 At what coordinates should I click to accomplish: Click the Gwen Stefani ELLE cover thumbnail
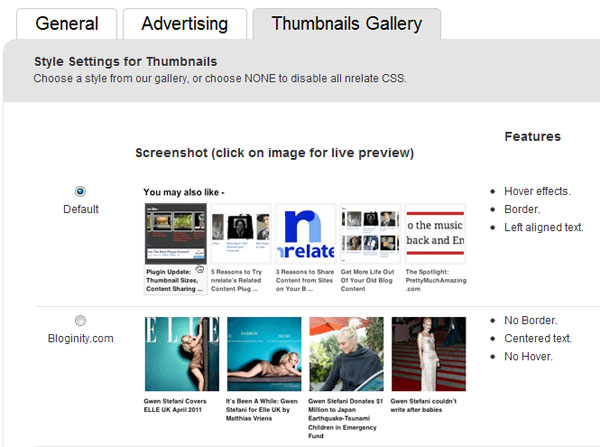tap(182, 354)
